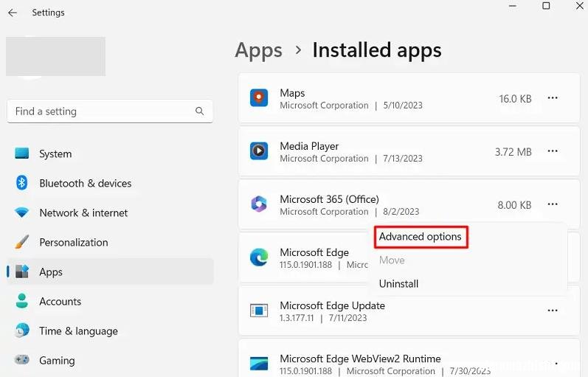Open Bluetooth & devices settings

coord(110,183)
